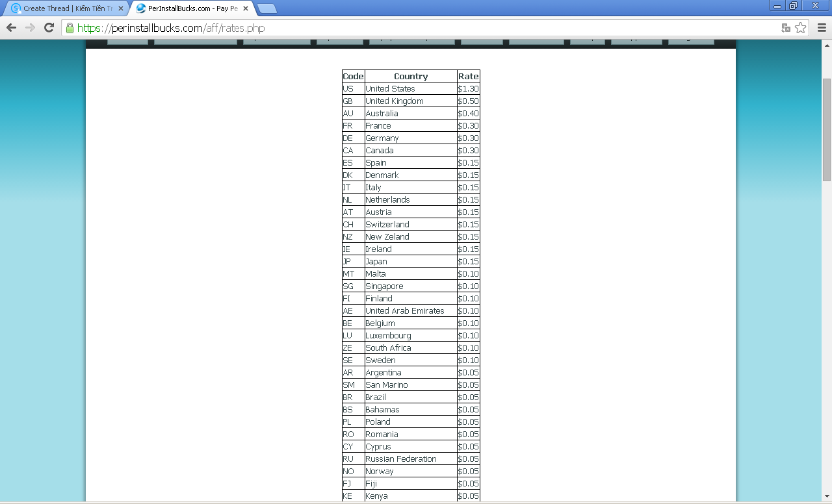Click the "Australia" country cell
This screenshot has width=832, height=504.
pyautogui.click(x=411, y=113)
